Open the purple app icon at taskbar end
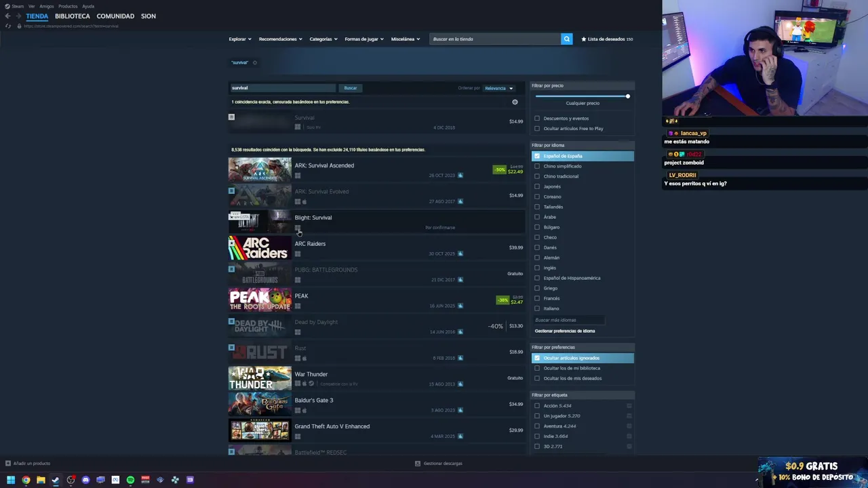This screenshot has height=488, width=868. 190,480
